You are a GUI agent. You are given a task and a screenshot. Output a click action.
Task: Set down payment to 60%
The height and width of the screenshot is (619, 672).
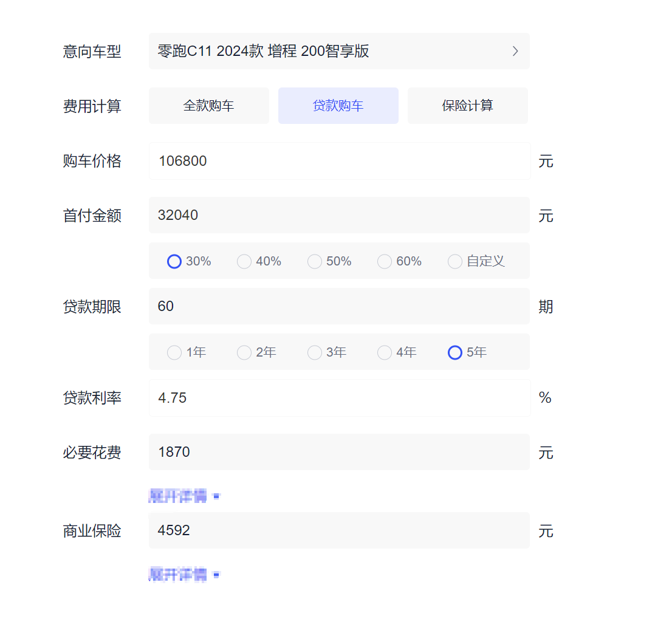click(x=385, y=261)
